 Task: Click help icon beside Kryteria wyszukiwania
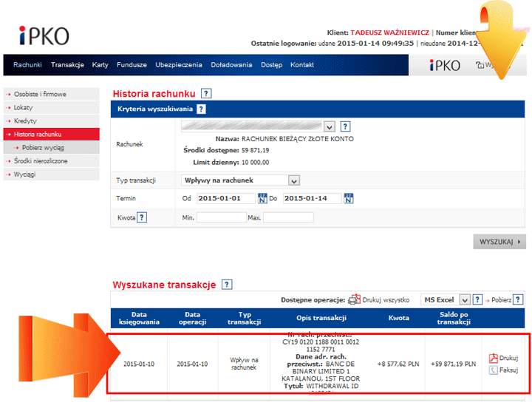tap(201, 109)
